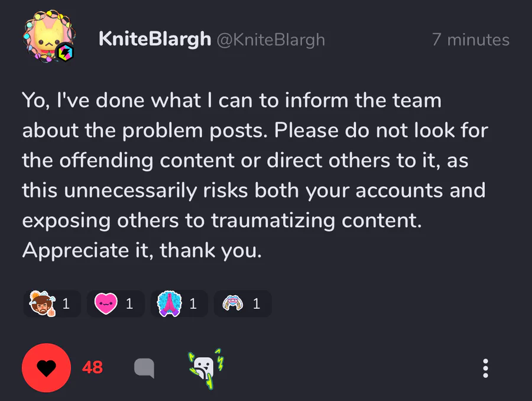
Task: Open the three-dot post options menu
Action: click(485, 368)
